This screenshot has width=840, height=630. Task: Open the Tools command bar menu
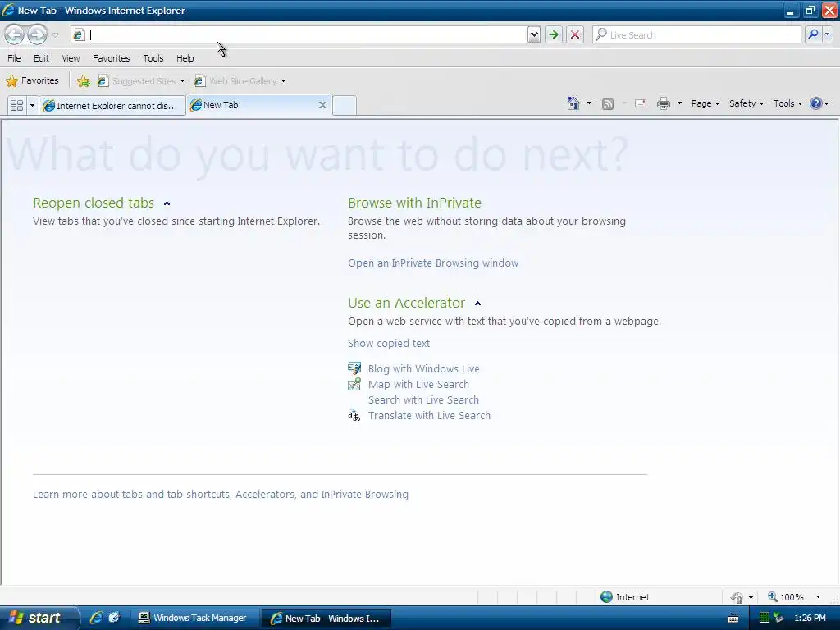point(787,103)
